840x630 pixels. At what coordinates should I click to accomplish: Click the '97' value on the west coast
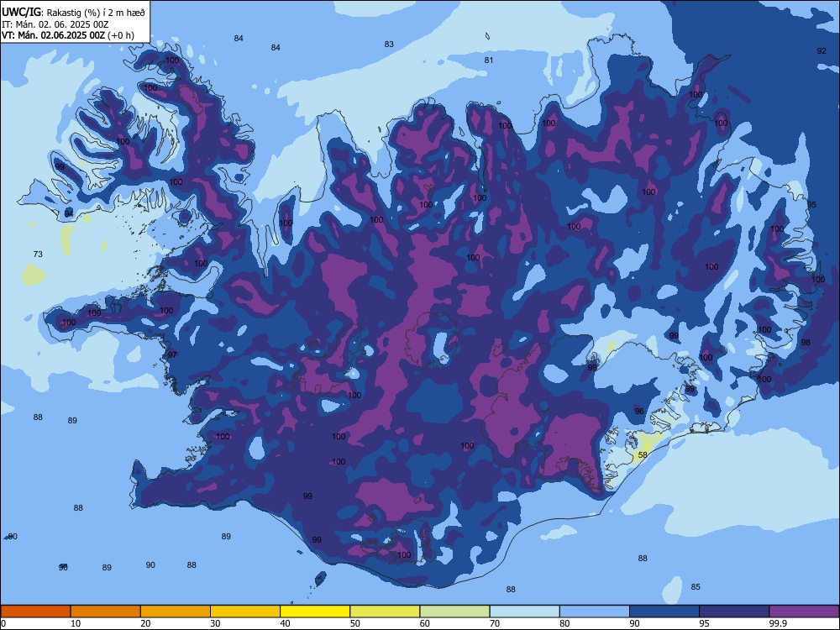[x=172, y=354]
